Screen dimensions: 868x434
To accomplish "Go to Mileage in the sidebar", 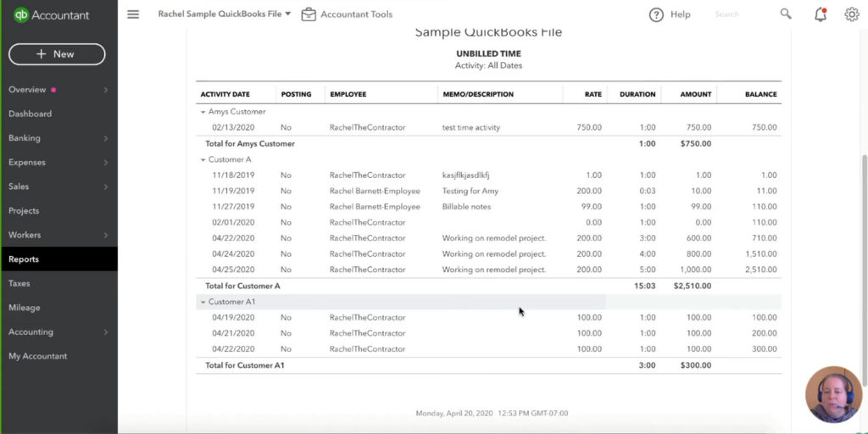I will pyautogui.click(x=25, y=308).
